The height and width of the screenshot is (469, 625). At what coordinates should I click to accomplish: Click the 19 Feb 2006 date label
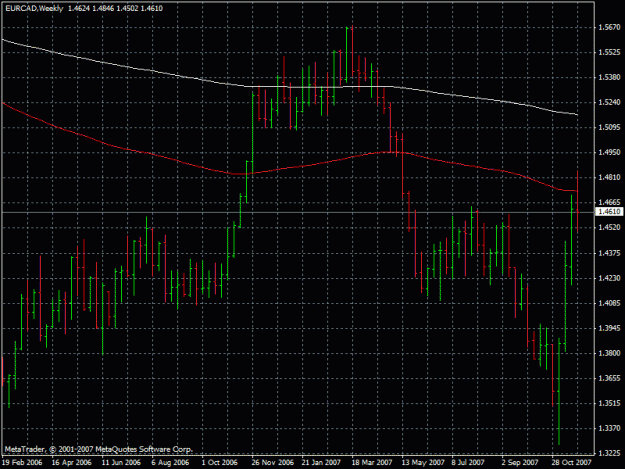coord(22,463)
